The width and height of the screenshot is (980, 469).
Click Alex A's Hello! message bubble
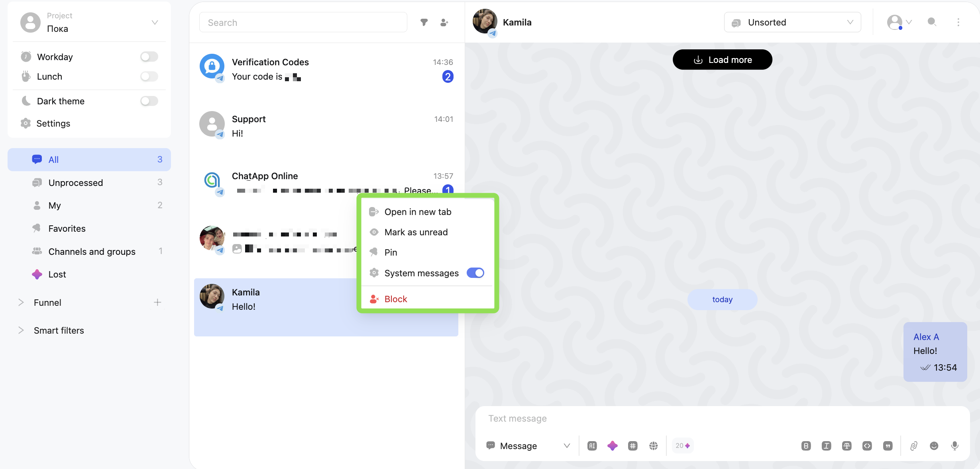click(935, 352)
